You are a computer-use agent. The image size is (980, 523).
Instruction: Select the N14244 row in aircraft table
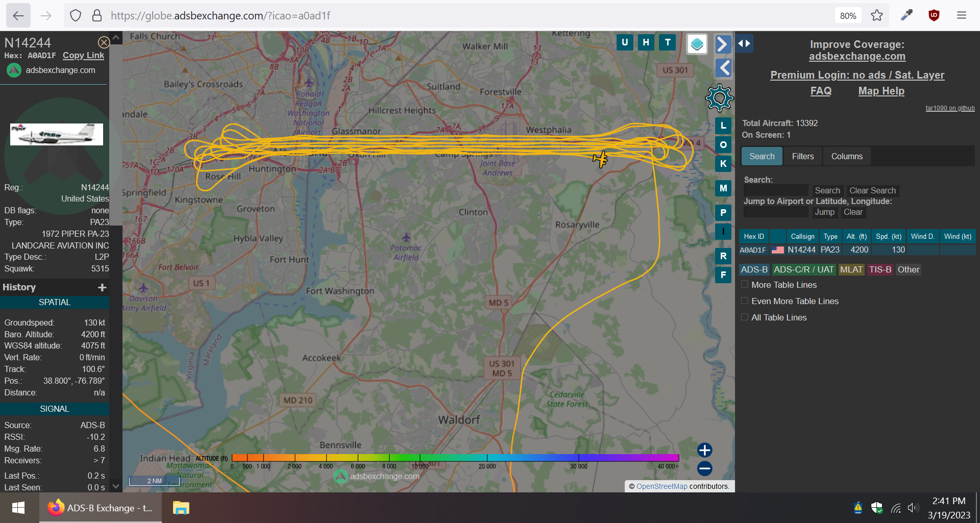(x=857, y=250)
